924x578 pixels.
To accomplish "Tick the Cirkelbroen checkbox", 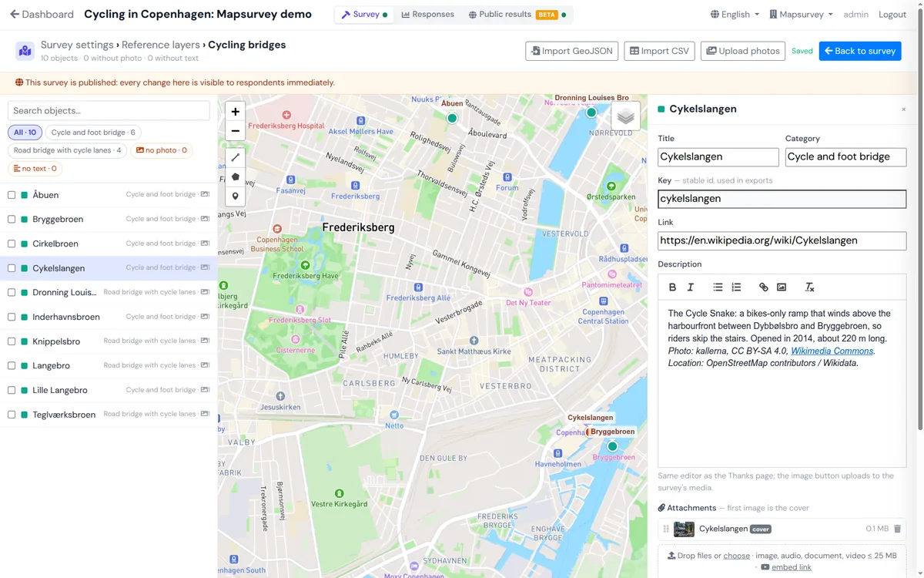I will tap(12, 244).
